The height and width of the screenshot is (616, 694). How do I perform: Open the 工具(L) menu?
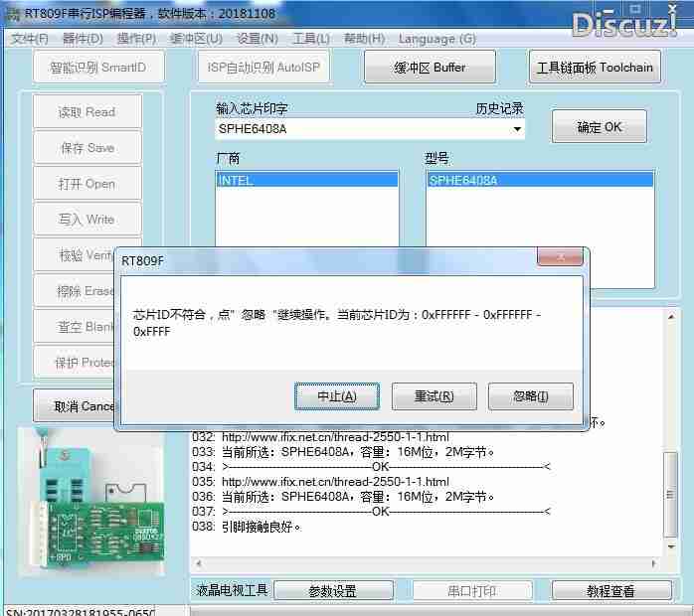311,39
